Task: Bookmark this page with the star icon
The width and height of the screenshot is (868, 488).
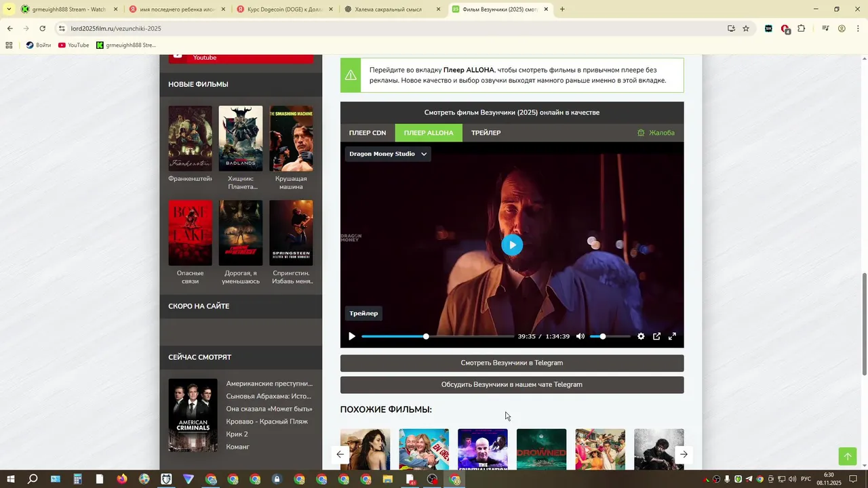Action: (746, 28)
